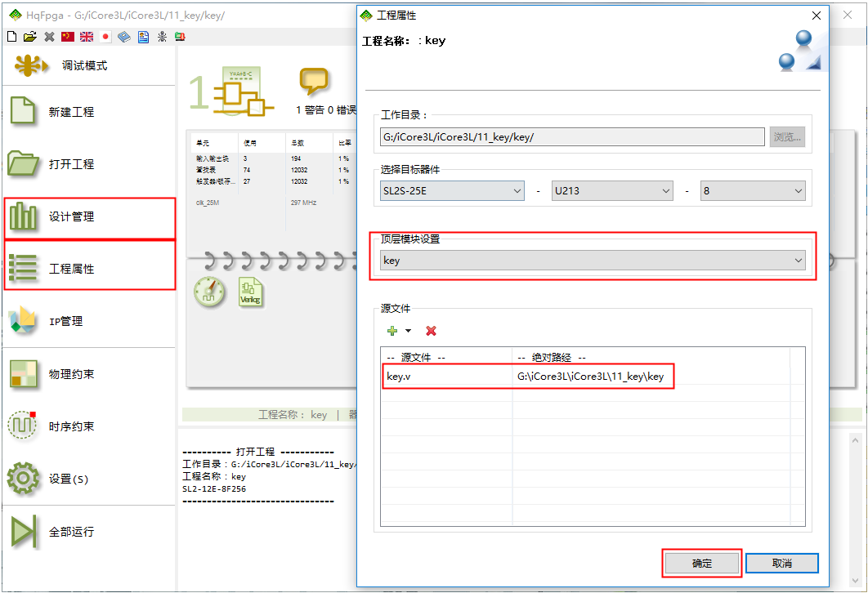The width and height of the screenshot is (868, 593).
Task: Expand the top module dropdown showing key
Action: (x=593, y=261)
